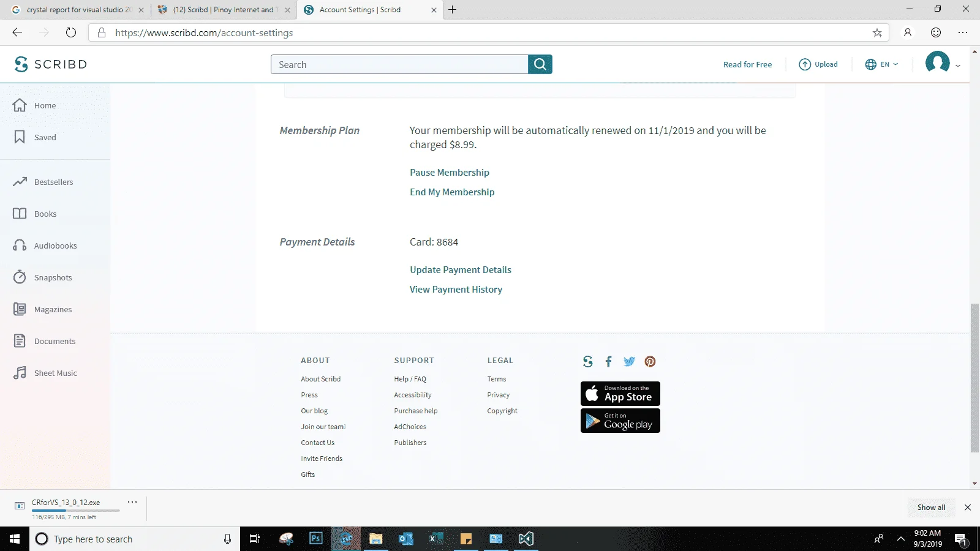Viewport: 980px width, 551px height.
Task: Open Audiobooks in the sidebar
Action: tap(45, 246)
